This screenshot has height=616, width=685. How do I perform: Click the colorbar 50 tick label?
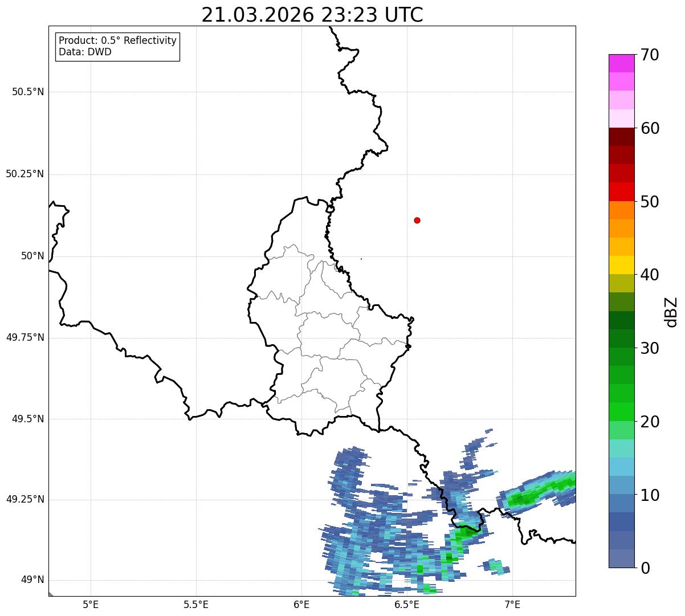[650, 202]
